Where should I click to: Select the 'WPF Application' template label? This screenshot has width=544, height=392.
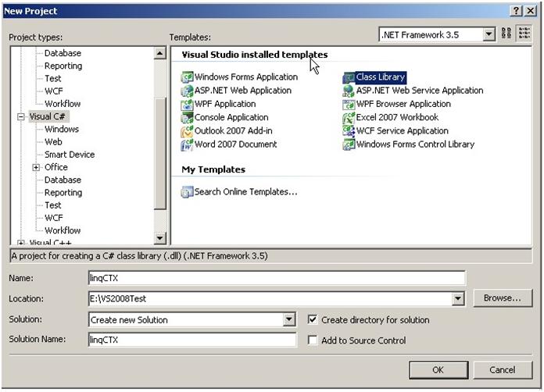click(x=225, y=104)
